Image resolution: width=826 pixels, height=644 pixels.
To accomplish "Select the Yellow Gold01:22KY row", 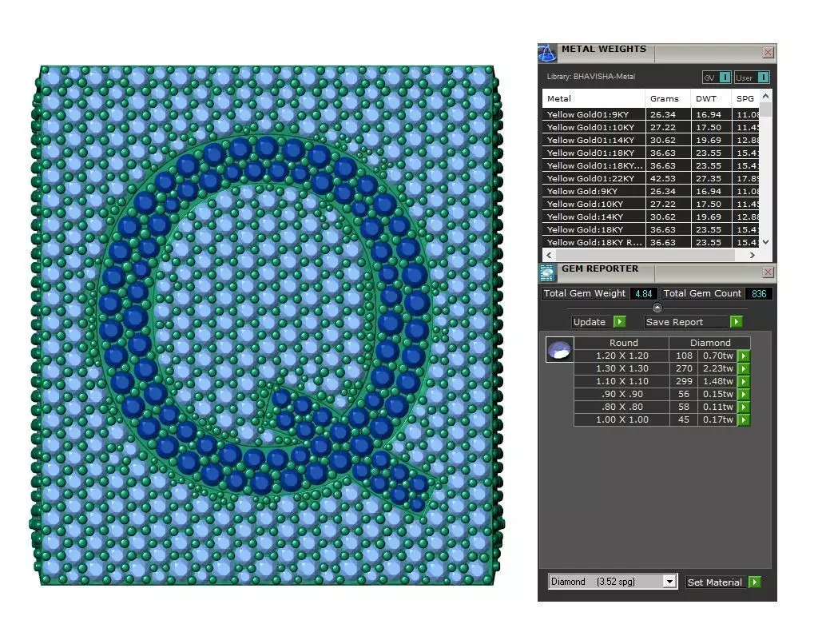I will [650, 178].
